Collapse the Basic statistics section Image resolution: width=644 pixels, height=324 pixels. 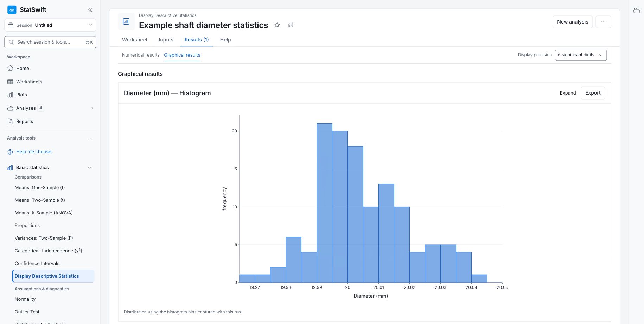pyautogui.click(x=89, y=168)
